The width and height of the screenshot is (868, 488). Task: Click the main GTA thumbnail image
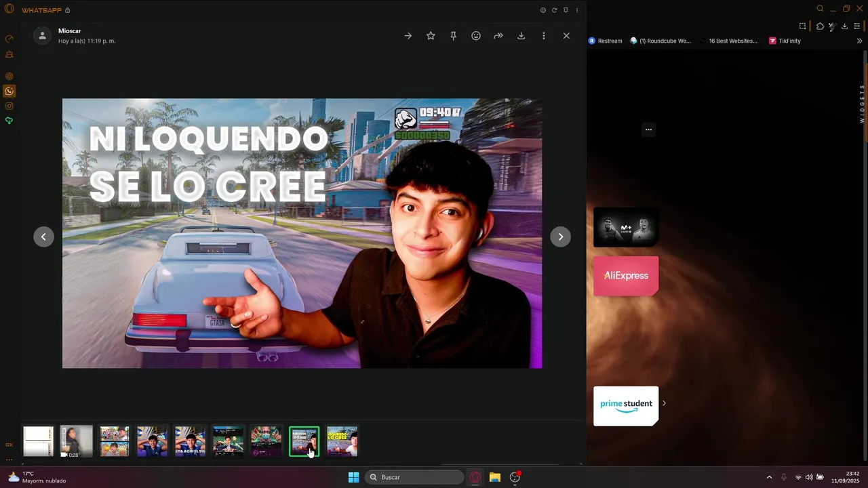(302, 233)
